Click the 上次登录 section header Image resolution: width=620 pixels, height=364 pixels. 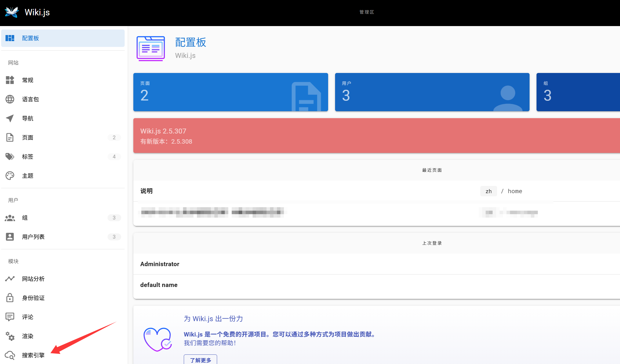[x=432, y=243]
